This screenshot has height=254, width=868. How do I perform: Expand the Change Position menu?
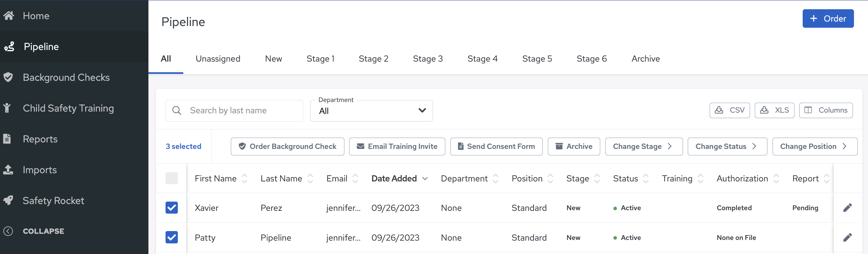[815, 147]
